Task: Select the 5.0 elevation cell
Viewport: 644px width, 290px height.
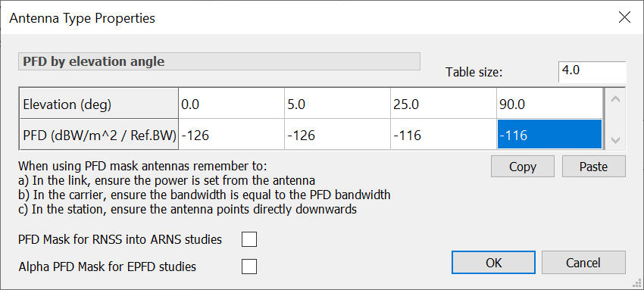Action: (337, 104)
